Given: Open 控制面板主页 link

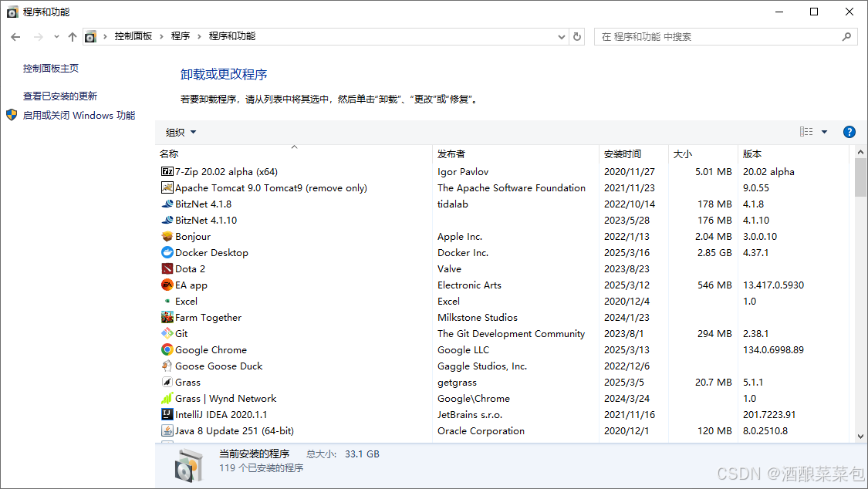Looking at the screenshot, I should click(x=51, y=69).
